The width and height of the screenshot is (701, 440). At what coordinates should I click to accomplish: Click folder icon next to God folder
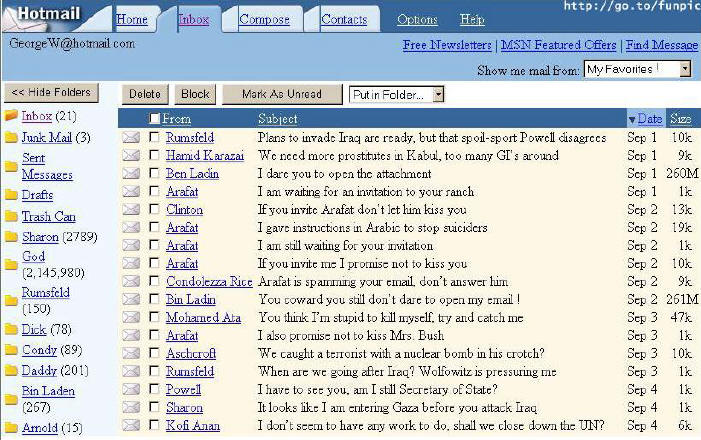[11, 265]
